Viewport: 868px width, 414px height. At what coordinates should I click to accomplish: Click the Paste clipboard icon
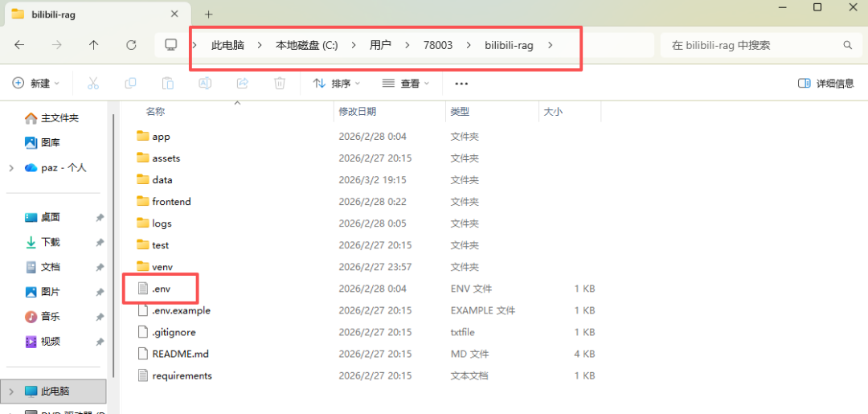pos(168,83)
